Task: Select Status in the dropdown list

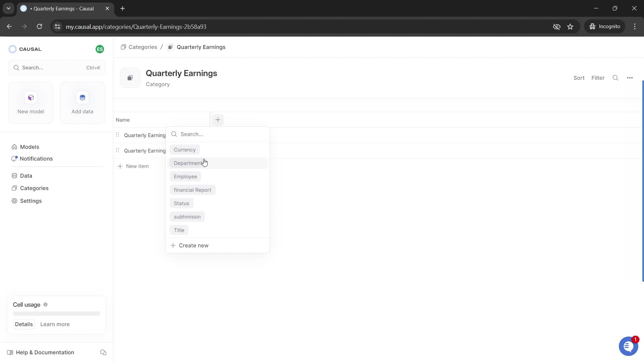Action: tap(181, 203)
